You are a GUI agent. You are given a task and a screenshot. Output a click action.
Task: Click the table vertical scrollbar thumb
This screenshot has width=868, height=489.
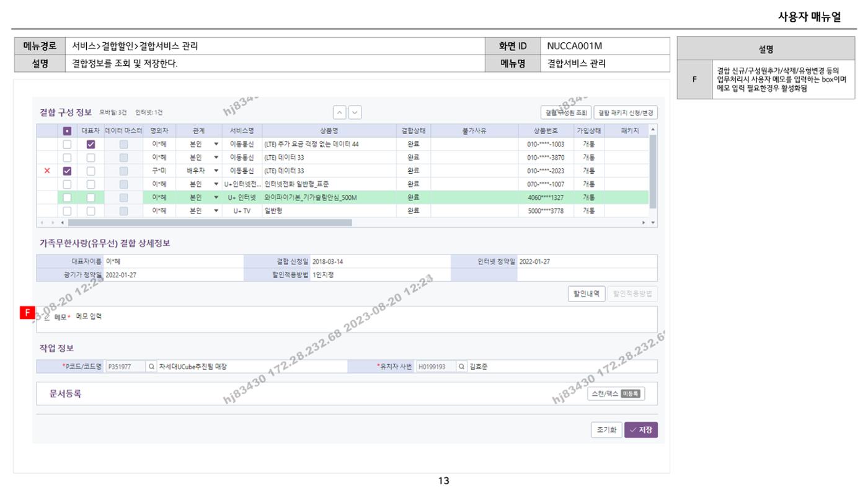coord(652,171)
